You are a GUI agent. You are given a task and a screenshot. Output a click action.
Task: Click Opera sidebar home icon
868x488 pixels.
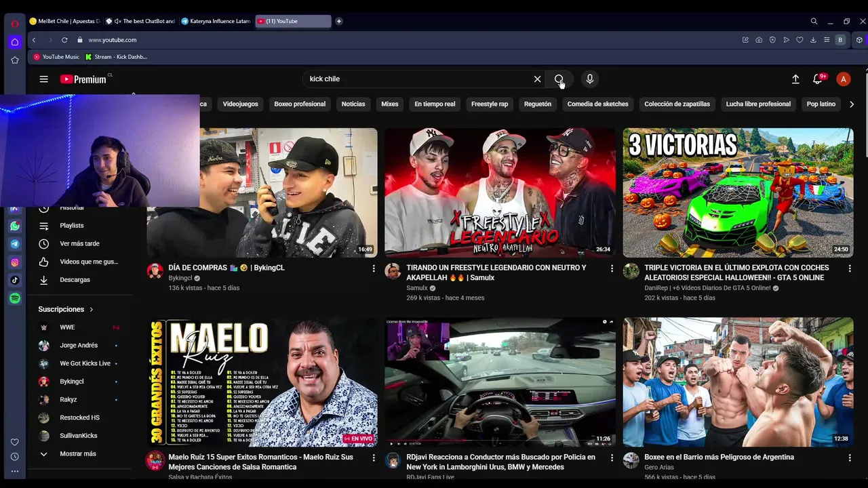15,42
